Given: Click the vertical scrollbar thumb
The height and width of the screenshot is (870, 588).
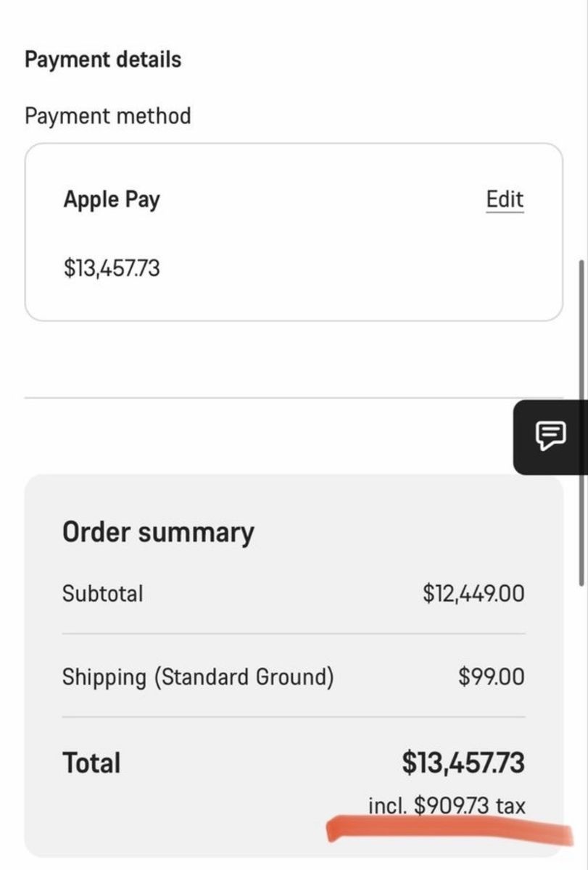Looking at the screenshot, I should [x=581, y=421].
